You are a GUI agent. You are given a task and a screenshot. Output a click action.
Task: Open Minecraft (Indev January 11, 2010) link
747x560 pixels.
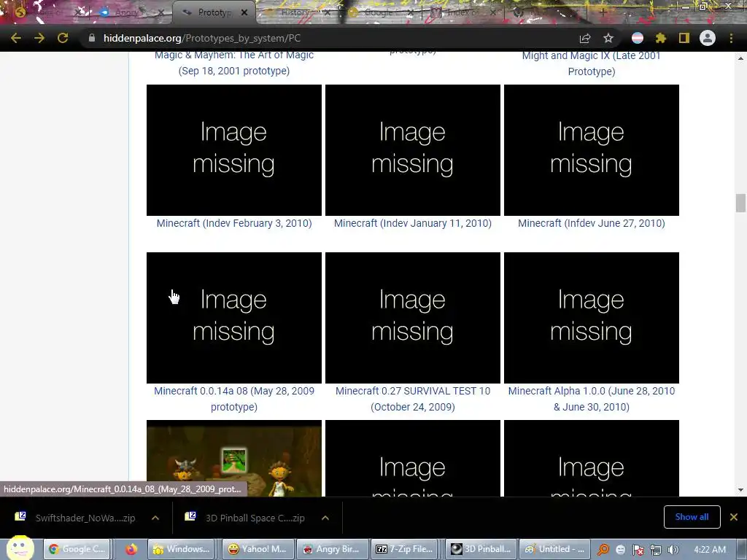(413, 223)
